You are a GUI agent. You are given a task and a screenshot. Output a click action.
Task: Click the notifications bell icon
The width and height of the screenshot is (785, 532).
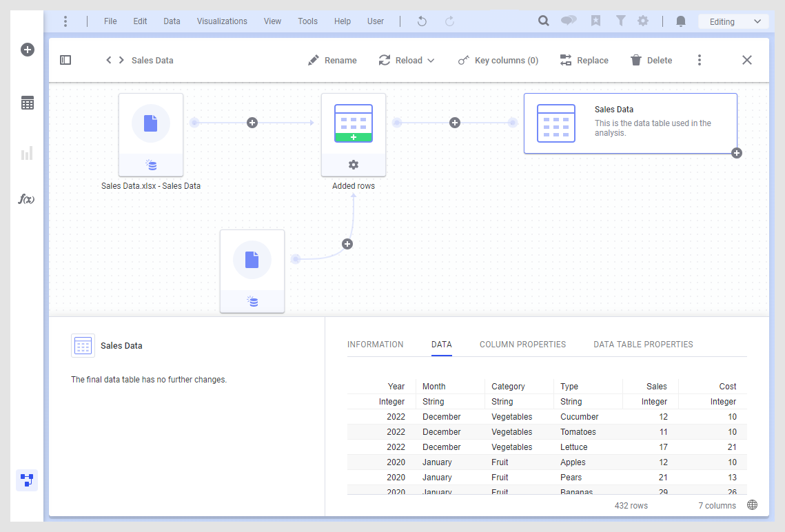pyautogui.click(x=681, y=21)
